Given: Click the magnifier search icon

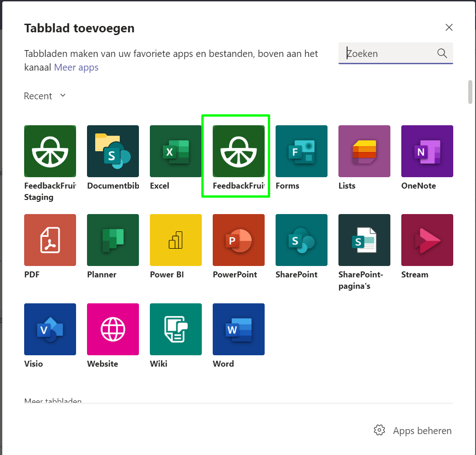Looking at the screenshot, I should point(442,53).
